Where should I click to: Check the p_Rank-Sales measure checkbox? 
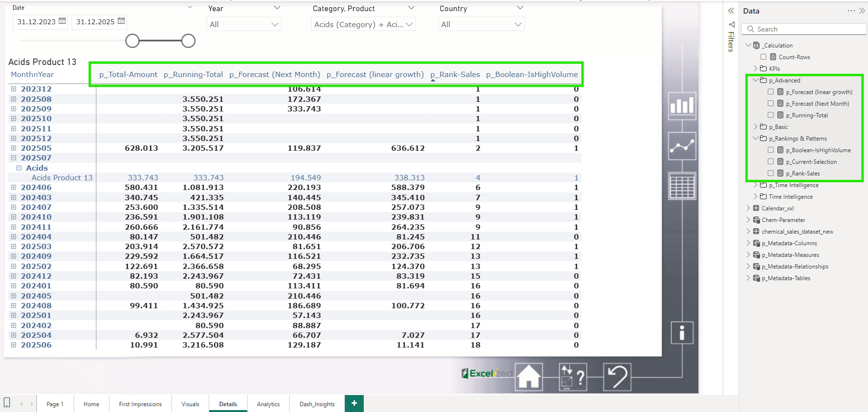771,173
